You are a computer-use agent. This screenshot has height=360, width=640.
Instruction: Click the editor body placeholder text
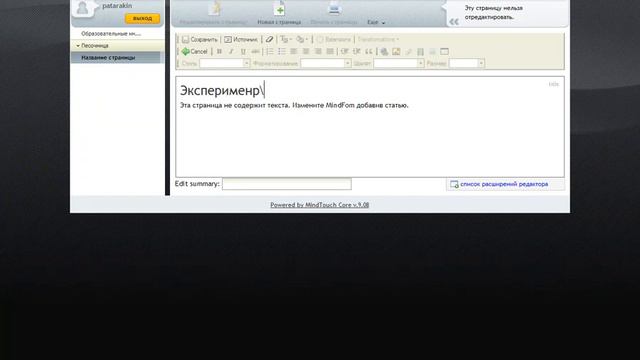point(294,105)
